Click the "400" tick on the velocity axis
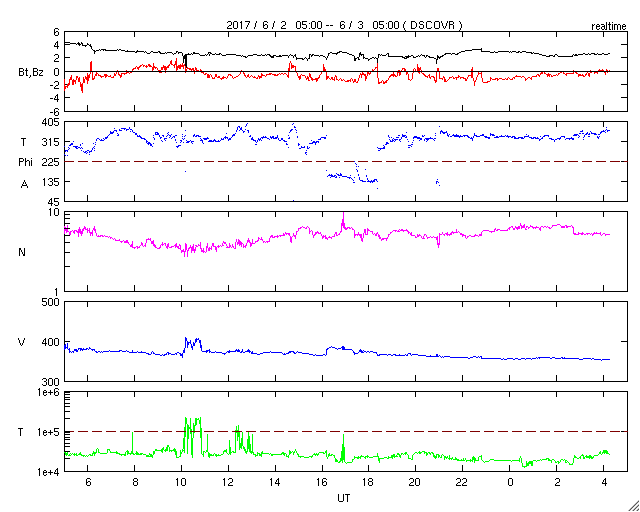The height and width of the screenshot is (512, 640). (51, 342)
